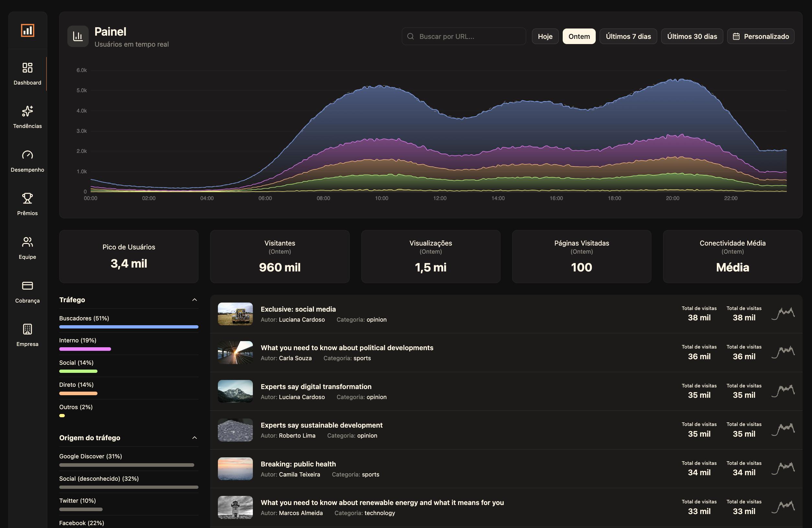This screenshot has height=528, width=812.
Task: Select the Ontem tab
Action: (579, 36)
